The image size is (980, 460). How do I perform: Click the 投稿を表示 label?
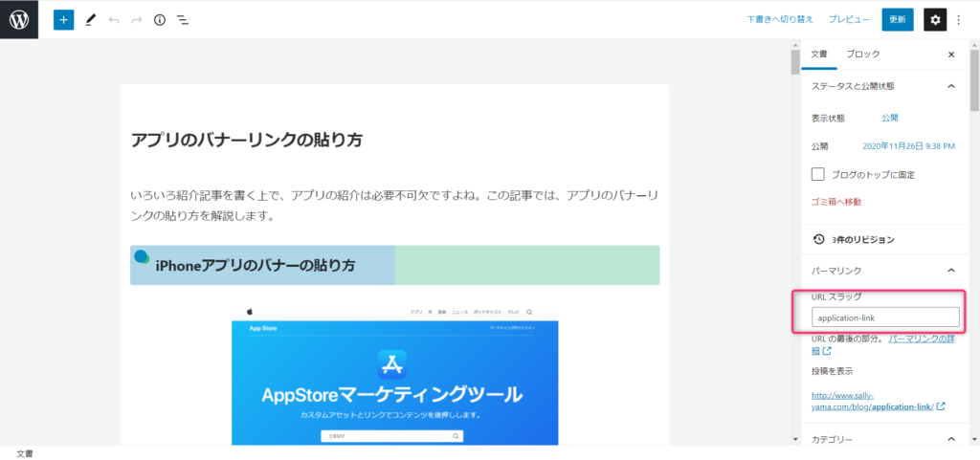[x=833, y=371]
